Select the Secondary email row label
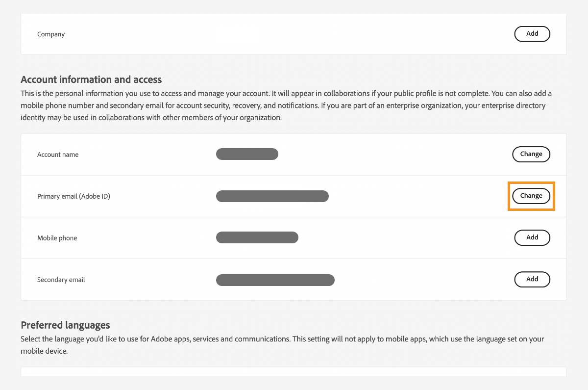 (x=61, y=279)
